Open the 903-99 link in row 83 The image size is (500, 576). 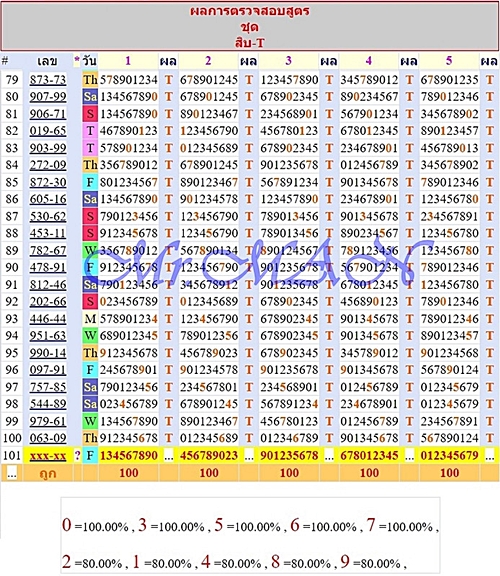click(48, 148)
